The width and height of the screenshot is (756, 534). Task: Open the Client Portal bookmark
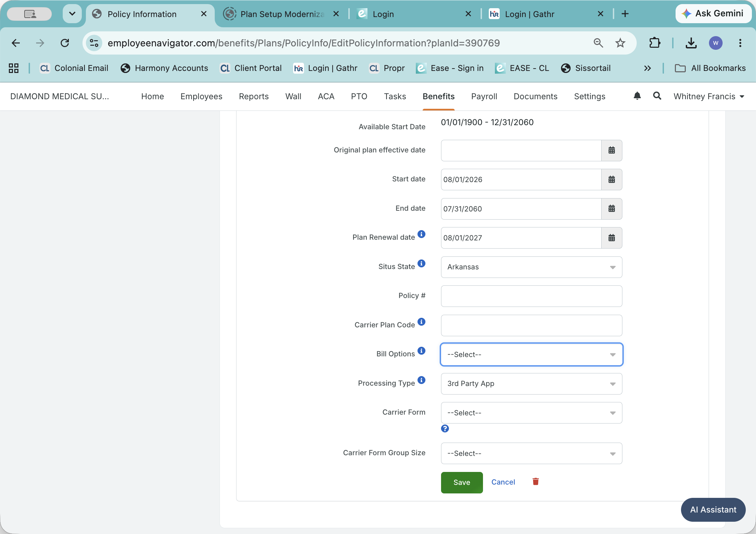251,68
